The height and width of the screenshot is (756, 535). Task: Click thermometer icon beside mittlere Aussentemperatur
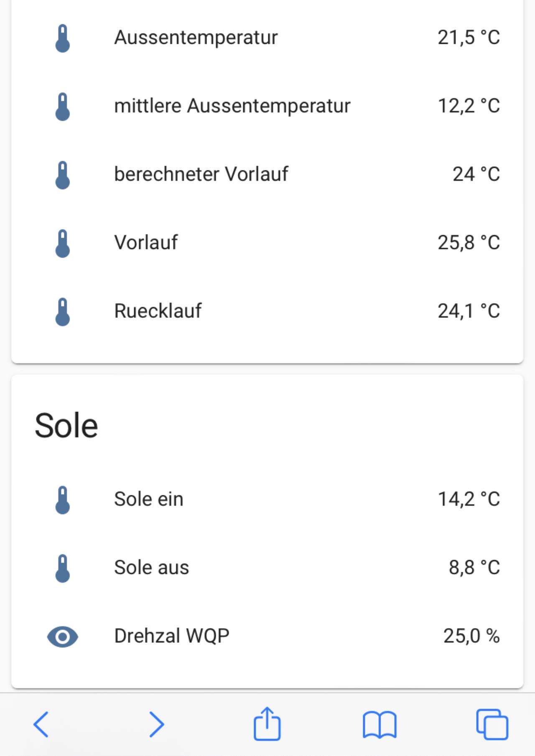pyautogui.click(x=63, y=107)
